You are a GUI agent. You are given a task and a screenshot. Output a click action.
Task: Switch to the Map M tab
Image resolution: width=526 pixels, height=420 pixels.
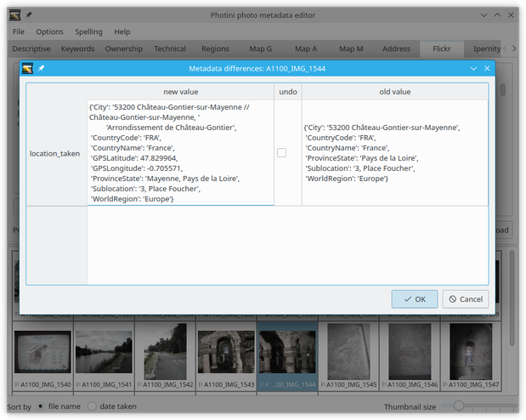351,49
